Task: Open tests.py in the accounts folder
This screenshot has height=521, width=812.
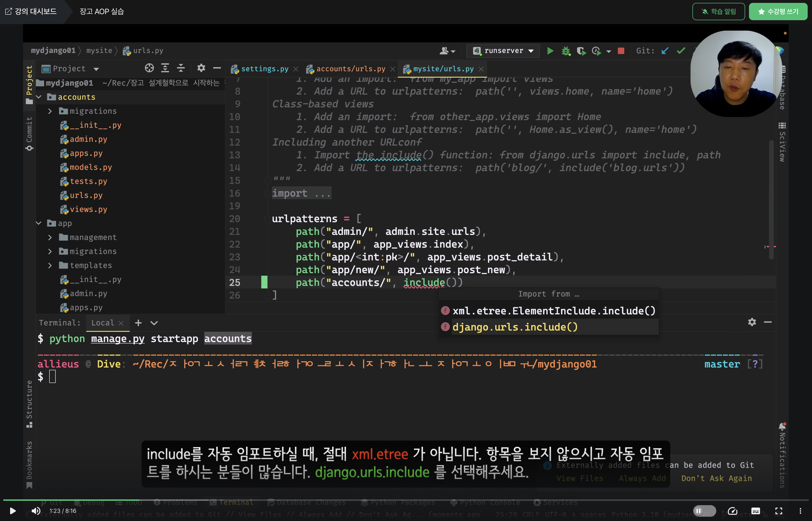Action: coord(88,181)
